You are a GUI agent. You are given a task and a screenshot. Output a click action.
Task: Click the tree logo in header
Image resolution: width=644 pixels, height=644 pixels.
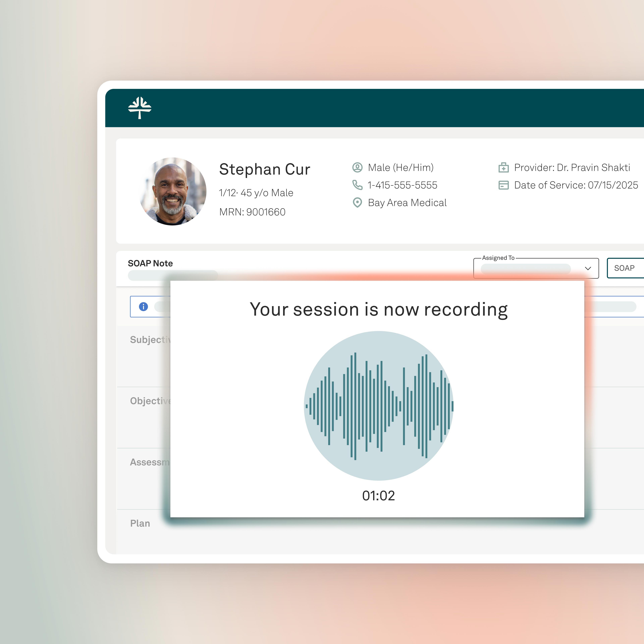coord(140,108)
